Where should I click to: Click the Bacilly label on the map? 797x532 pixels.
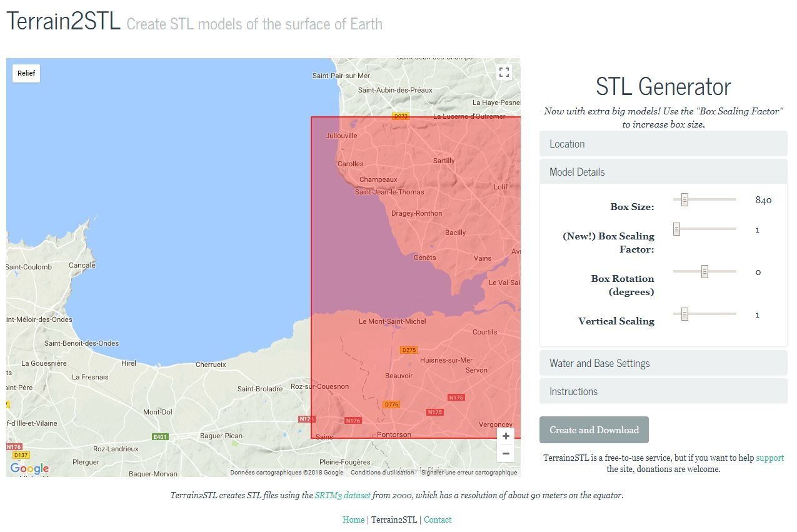click(456, 233)
